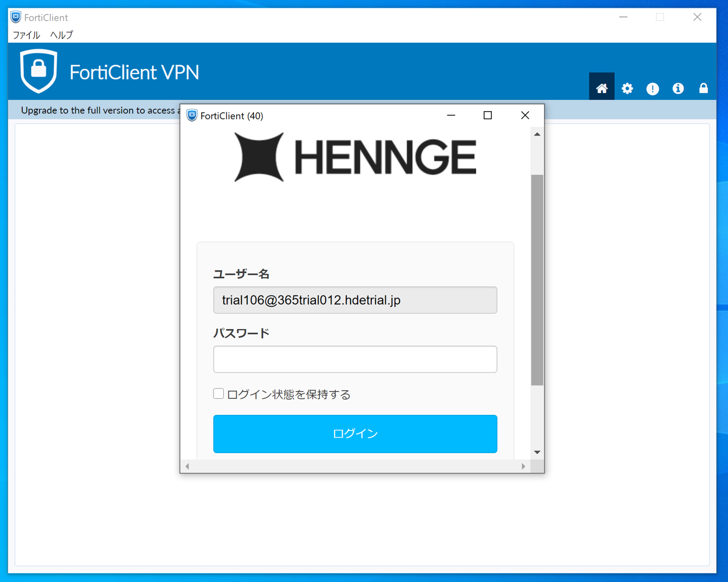Click the FortiClient (40) title bar icon
This screenshot has width=728, height=582.
click(x=192, y=115)
